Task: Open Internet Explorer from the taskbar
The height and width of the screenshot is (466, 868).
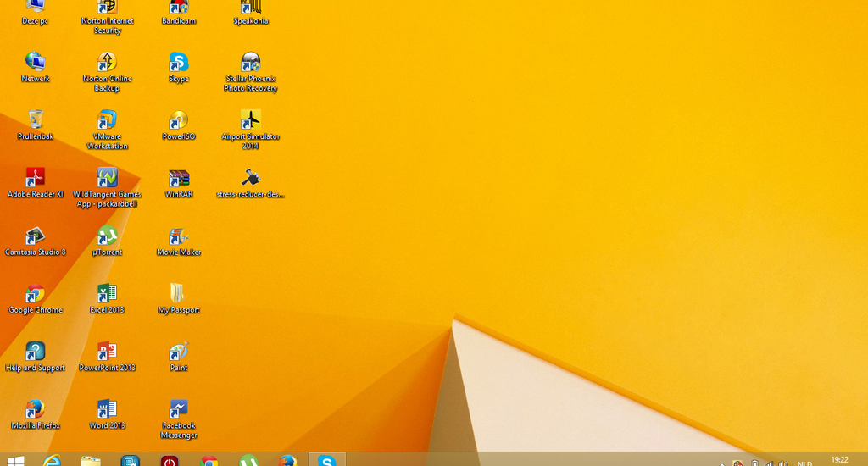Action: [x=53, y=460]
